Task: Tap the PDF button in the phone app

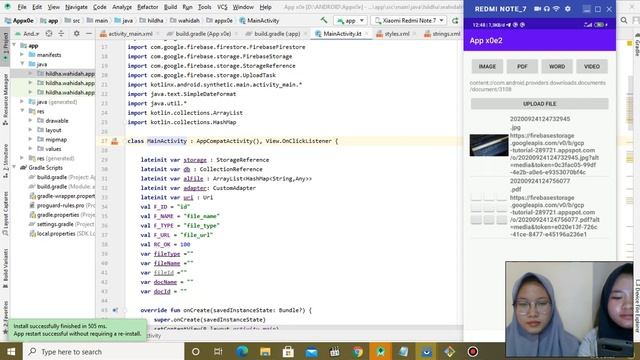Action: click(x=522, y=66)
